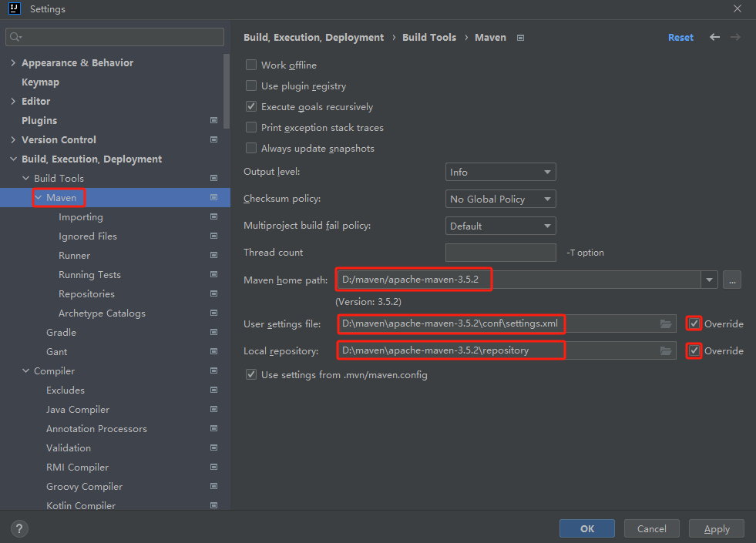Image resolution: width=756 pixels, height=543 pixels.
Task: Click the project icon beside Maven breadcrumb
Action: [520, 38]
